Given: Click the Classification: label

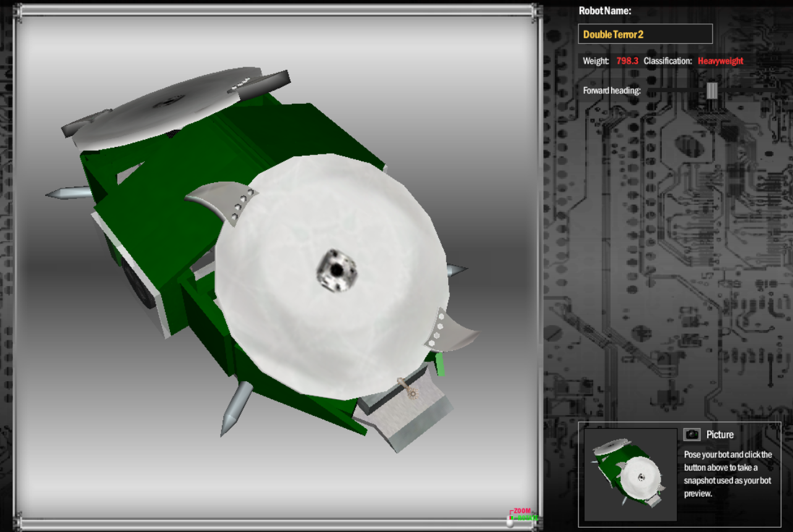Looking at the screenshot, I should tap(668, 61).
